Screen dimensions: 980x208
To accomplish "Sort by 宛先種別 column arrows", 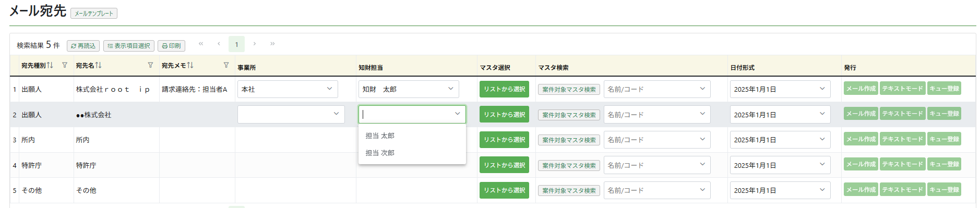I will point(50,65).
